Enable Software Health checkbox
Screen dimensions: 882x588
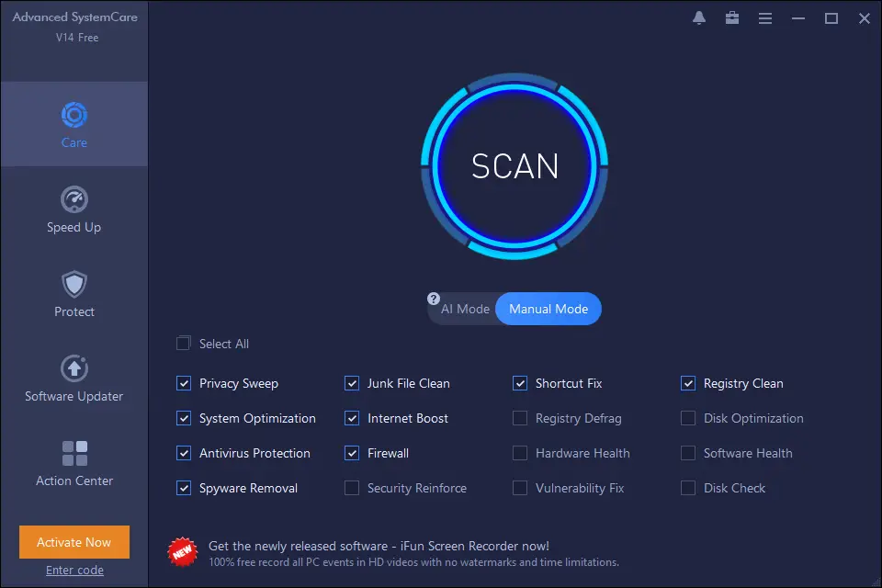coord(688,453)
